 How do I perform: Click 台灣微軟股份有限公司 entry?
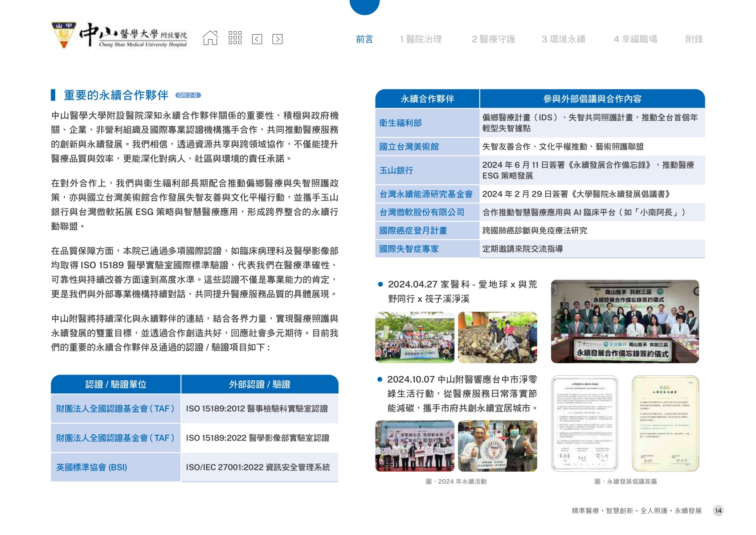coord(421,213)
